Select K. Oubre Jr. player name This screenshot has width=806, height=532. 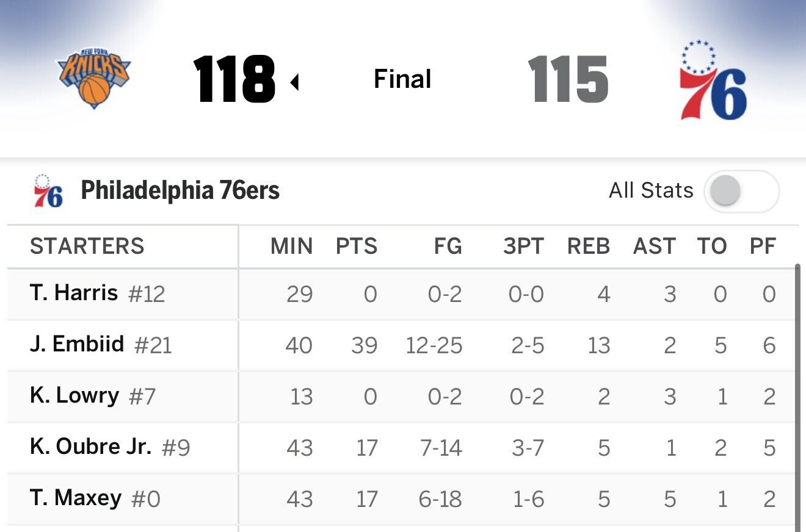90,447
